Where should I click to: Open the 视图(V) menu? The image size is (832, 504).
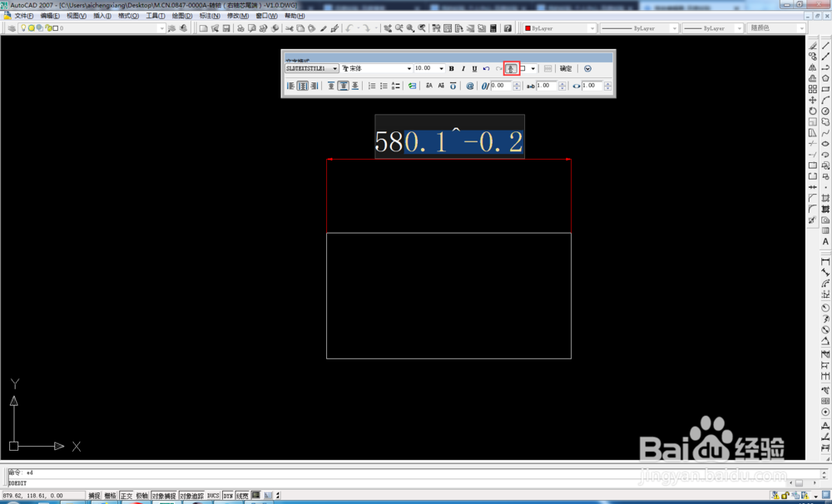(x=77, y=15)
